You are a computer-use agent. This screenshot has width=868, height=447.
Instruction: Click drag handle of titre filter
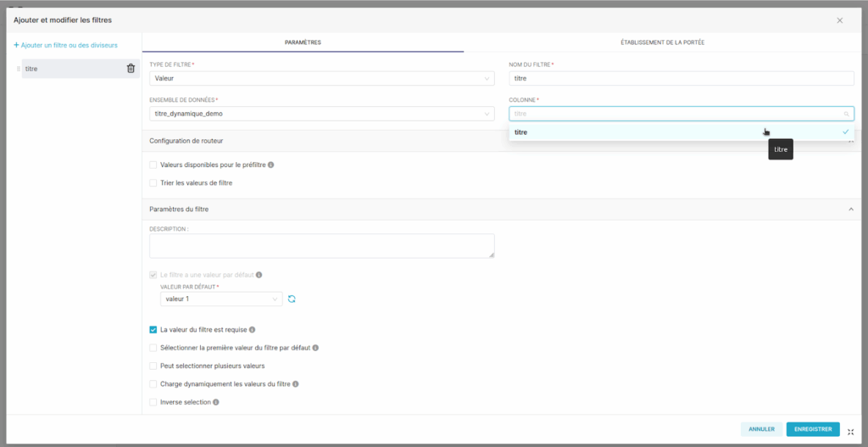click(x=19, y=69)
